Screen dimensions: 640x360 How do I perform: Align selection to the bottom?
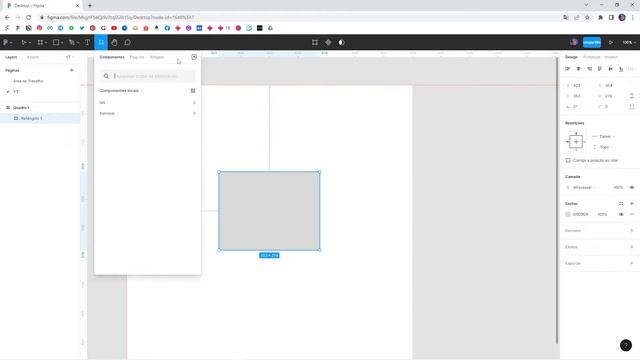tap(621, 69)
